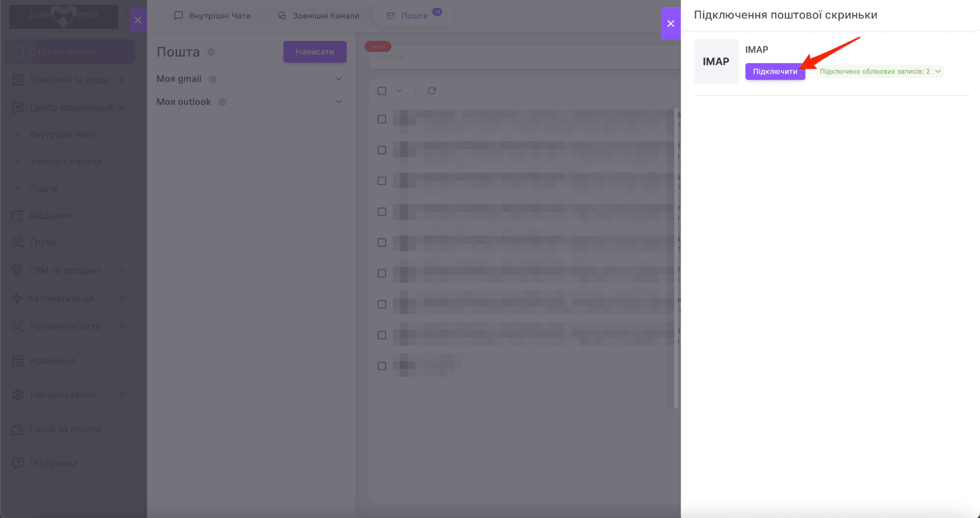This screenshot has width=980, height=518.
Task: Click the Підтримка help icon
Action: [x=18, y=463]
